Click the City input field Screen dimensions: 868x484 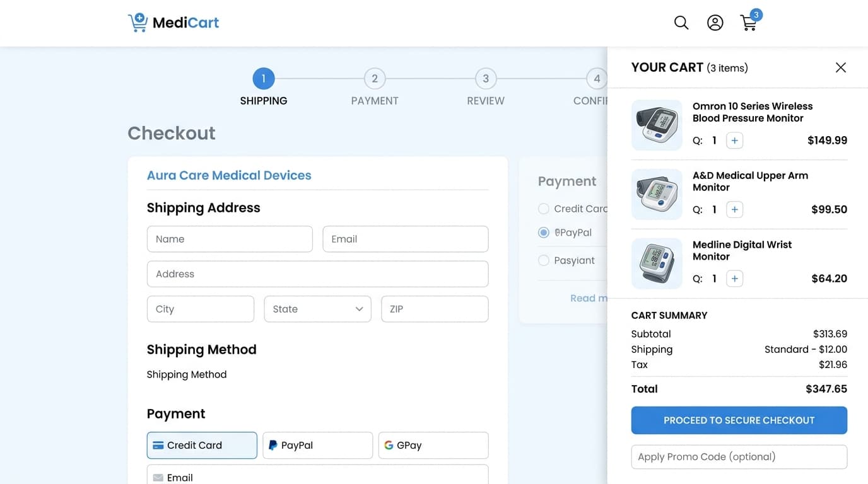[201, 309]
